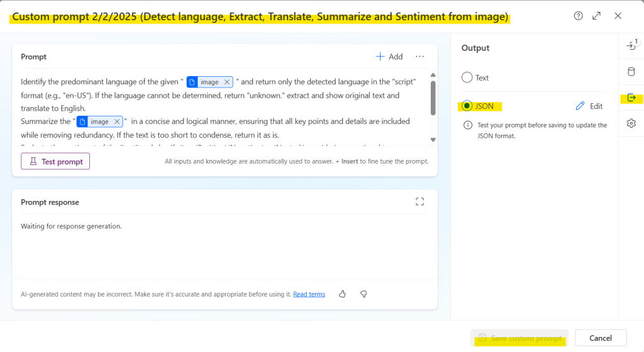Remove the first image tag from prompt
Screen dimensions: 644x352
227,82
